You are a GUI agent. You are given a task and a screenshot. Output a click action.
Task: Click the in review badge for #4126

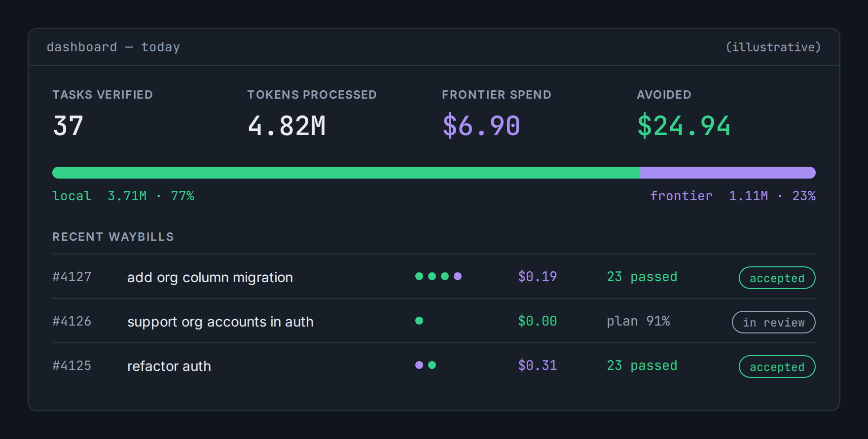(773, 322)
